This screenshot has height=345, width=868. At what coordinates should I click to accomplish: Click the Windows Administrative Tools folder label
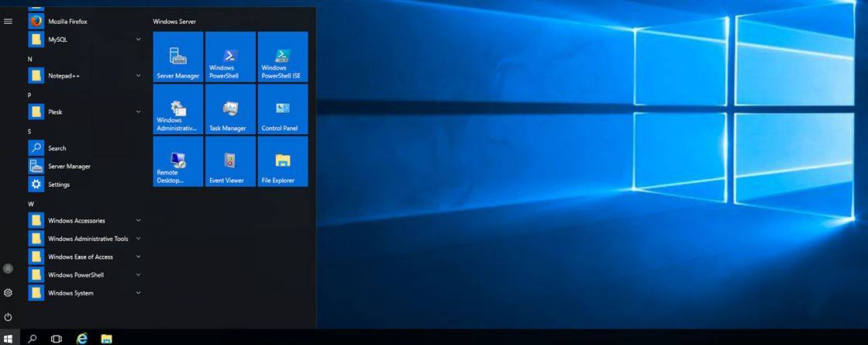pos(88,239)
